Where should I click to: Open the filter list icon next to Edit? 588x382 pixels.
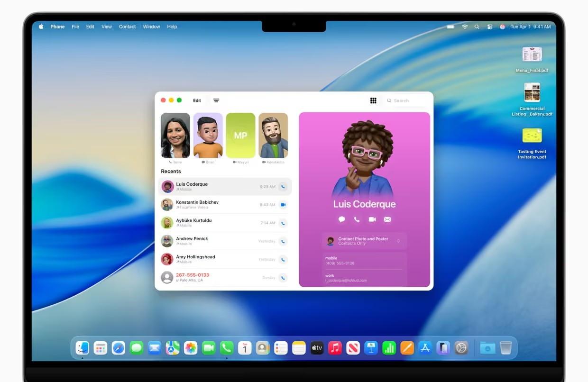(216, 100)
